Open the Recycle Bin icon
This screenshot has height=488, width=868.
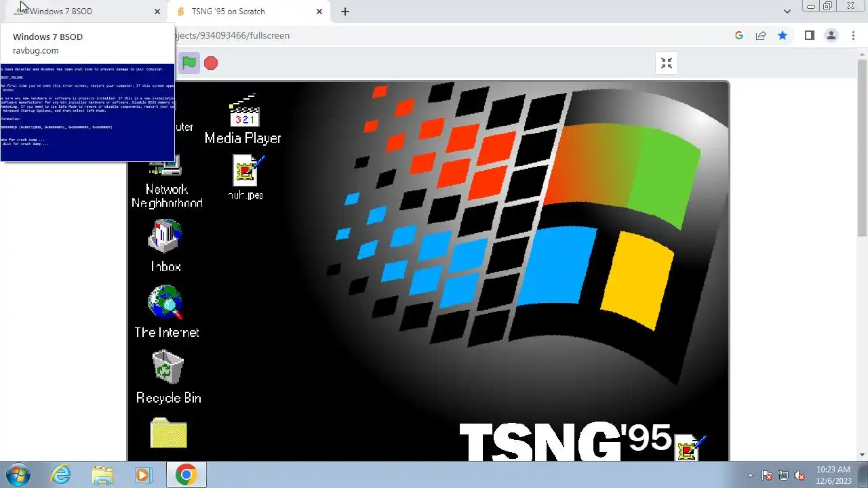click(x=168, y=377)
